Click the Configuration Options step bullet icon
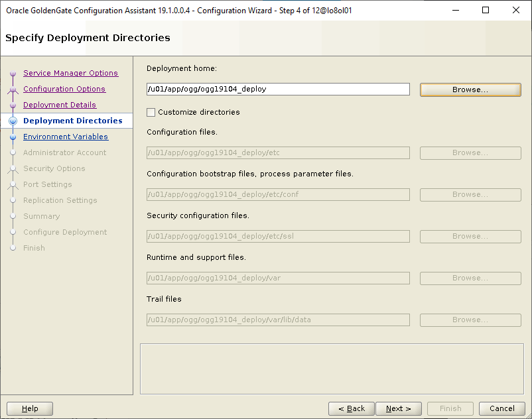Image resolution: width=532 pixels, height=419 pixels. (13, 90)
